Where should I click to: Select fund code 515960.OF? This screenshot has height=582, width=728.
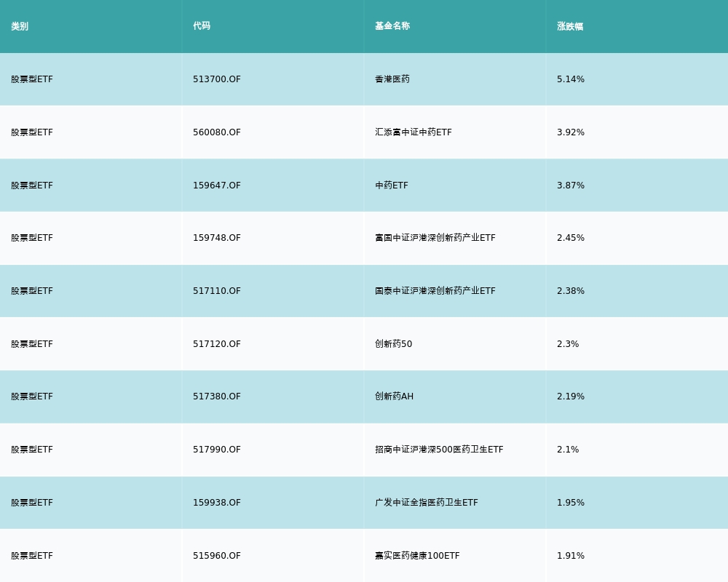pyautogui.click(x=217, y=556)
